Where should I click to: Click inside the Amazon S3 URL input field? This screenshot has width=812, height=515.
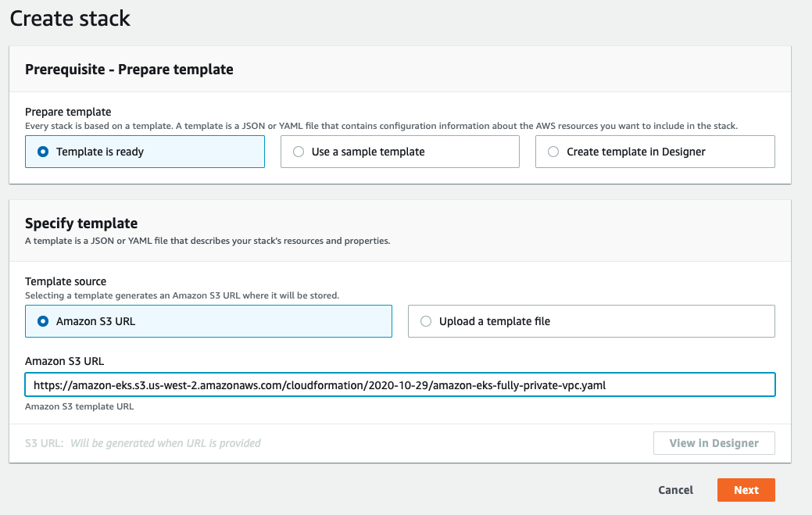tap(400, 384)
